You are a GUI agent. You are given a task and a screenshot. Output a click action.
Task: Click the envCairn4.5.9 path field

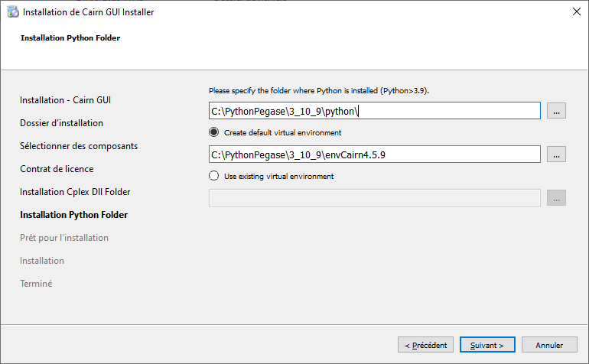[374, 154]
